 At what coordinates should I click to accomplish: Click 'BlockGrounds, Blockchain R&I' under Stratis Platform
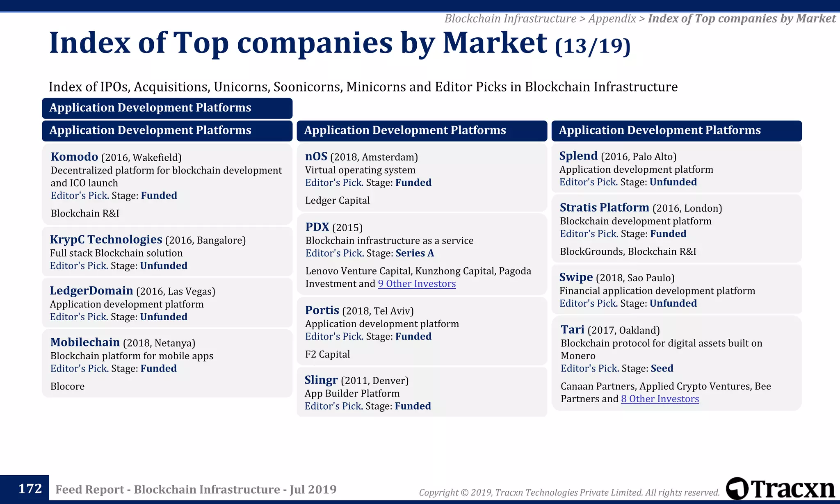coord(628,251)
